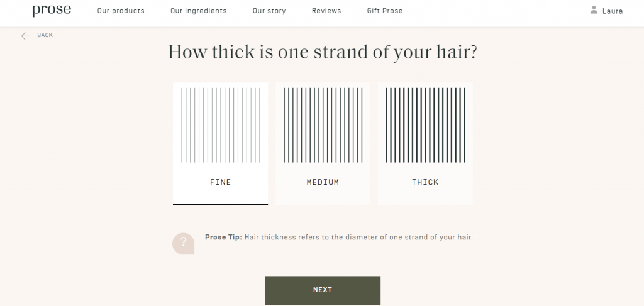Screen dimensions: 644x306
Task: Click the hair thickness question heading
Action: 323,52
